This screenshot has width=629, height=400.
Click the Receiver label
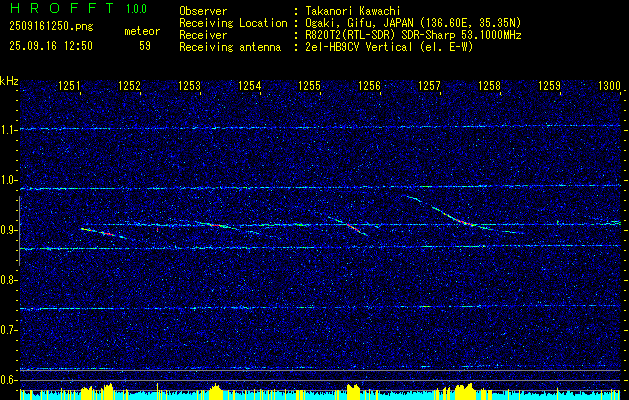(203, 35)
